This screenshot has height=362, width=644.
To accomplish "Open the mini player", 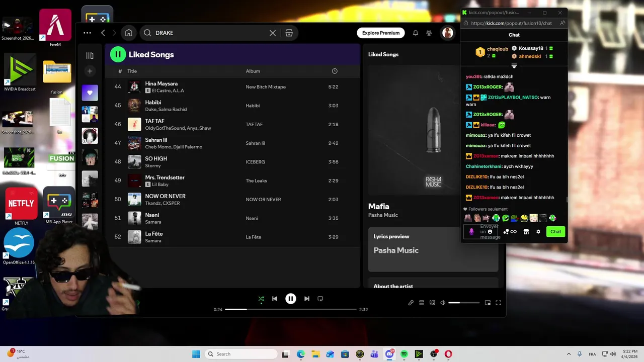I will (488, 303).
